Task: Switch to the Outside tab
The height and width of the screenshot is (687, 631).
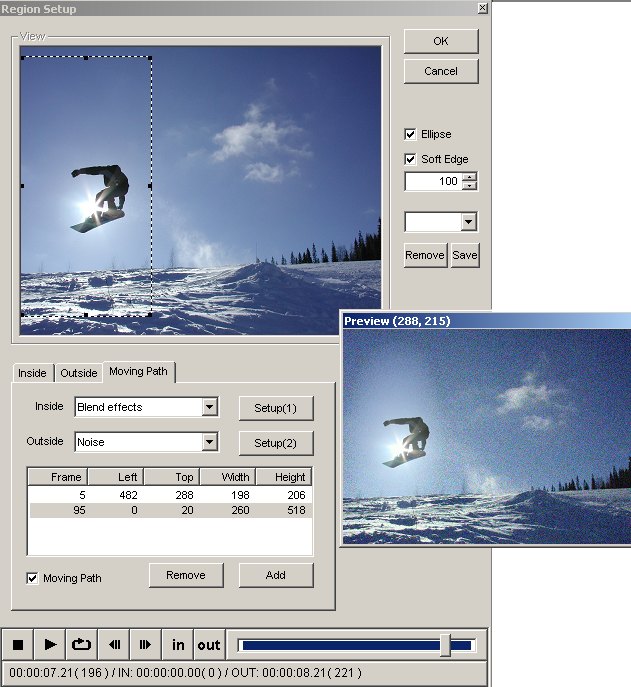Action: pyautogui.click(x=79, y=373)
